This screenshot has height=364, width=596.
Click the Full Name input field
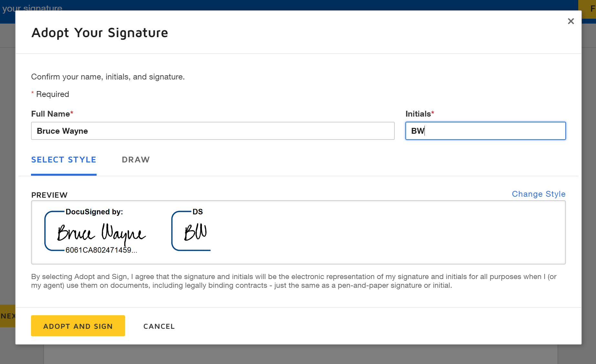[x=213, y=131]
